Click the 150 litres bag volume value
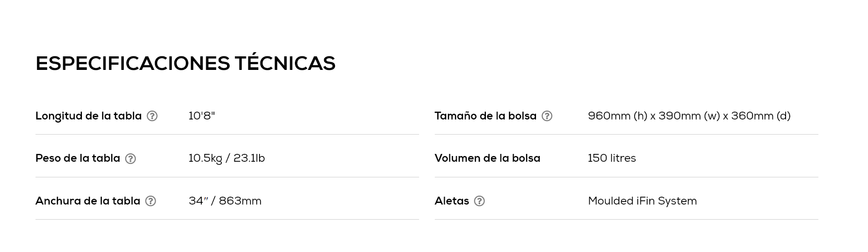Screen dimensions: 868x252 (612, 158)
